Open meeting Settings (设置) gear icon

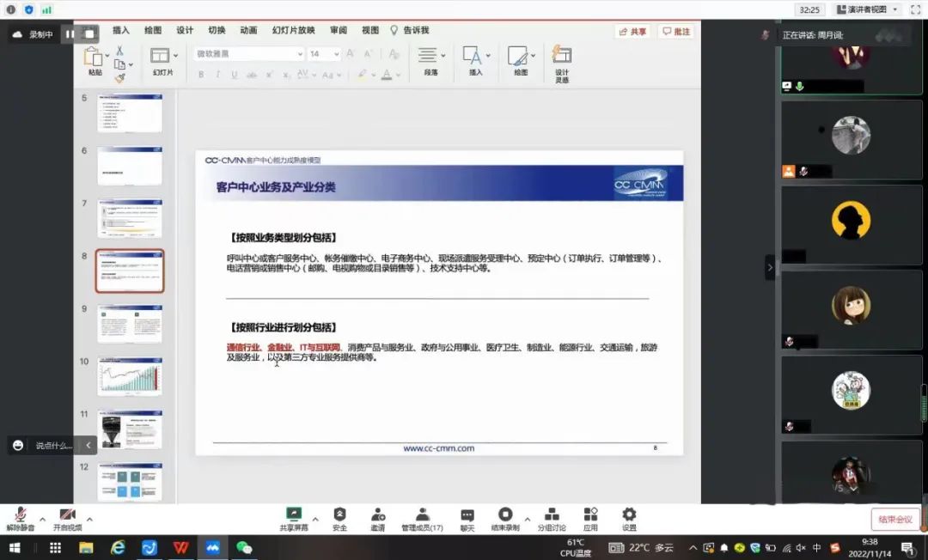(x=629, y=514)
